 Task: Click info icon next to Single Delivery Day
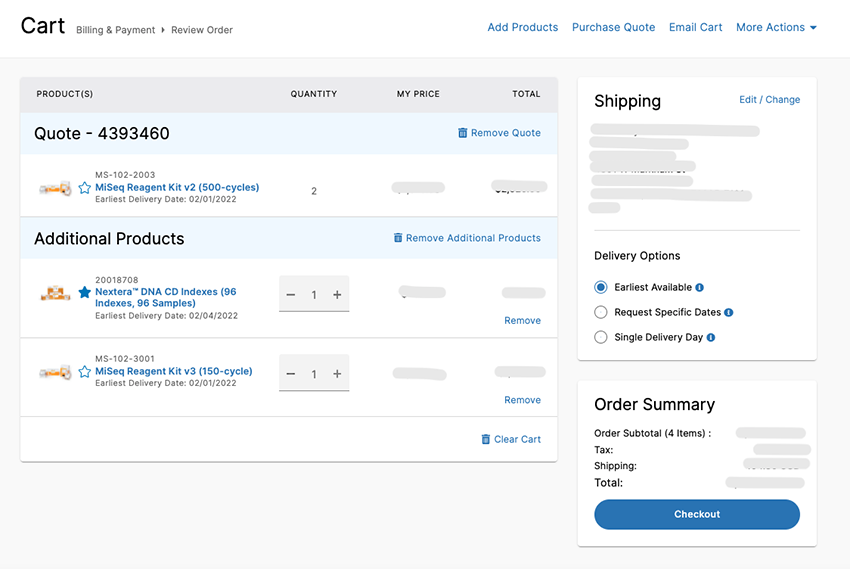point(711,338)
